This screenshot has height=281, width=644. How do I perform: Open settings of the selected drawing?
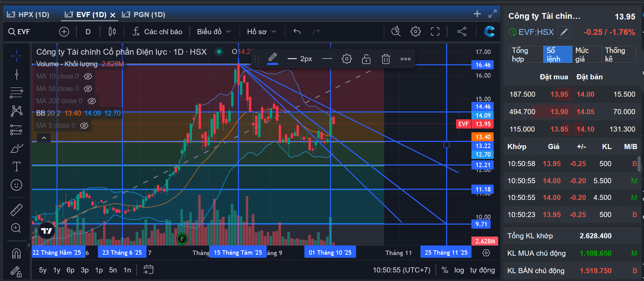[x=347, y=59]
